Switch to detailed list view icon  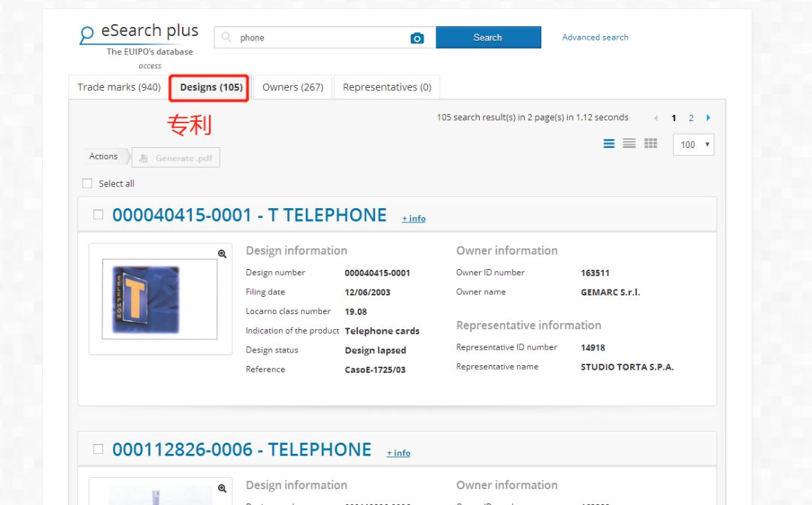click(x=609, y=144)
